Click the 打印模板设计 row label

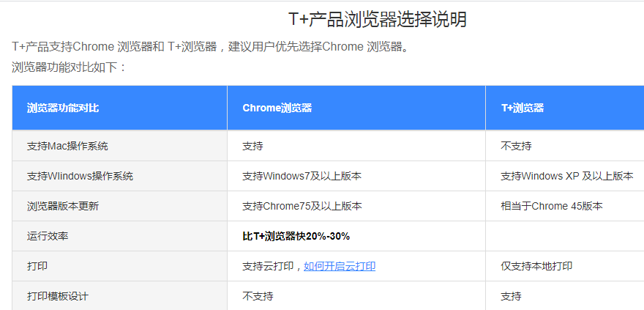[58, 296]
